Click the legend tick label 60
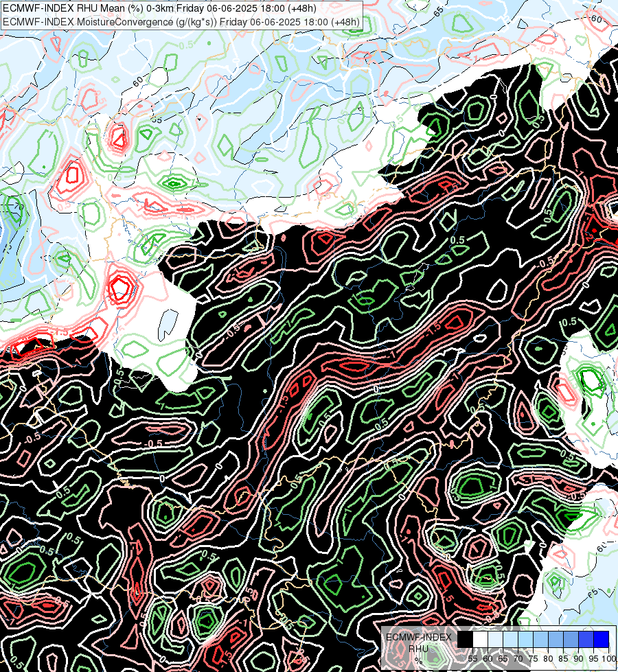618x672 pixels. point(488,659)
